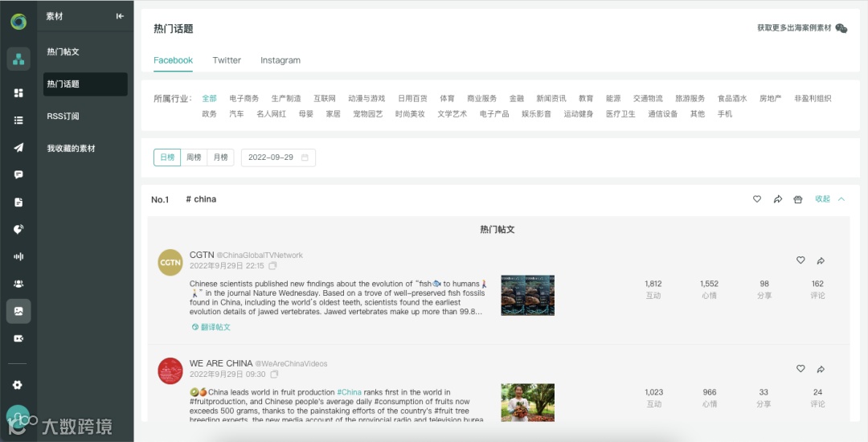Select the 月榜 monthly ranking
This screenshot has height=442, width=868.
tap(221, 158)
